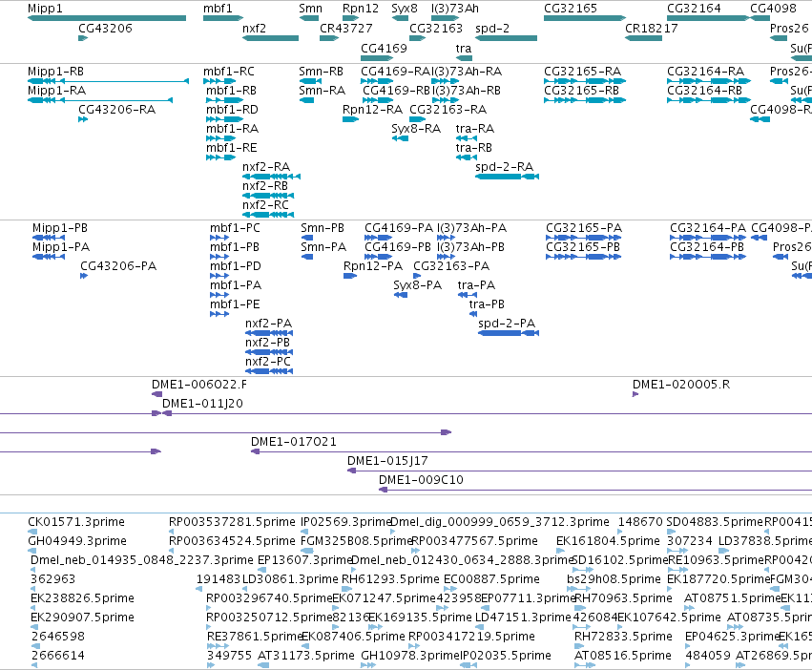812x670 pixels.
Task: Click the EK238826.5prime EST label
Action: 82,598
